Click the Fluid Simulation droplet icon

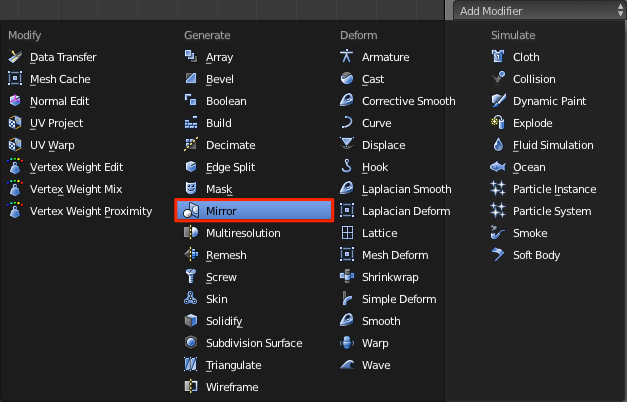[x=498, y=144]
